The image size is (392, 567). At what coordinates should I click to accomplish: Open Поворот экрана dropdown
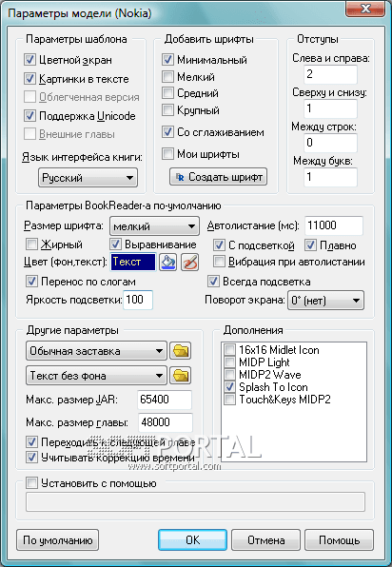coord(325,301)
